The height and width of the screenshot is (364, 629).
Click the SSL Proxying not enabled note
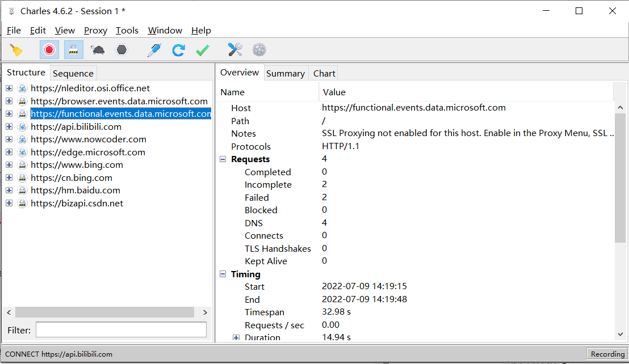coord(468,133)
